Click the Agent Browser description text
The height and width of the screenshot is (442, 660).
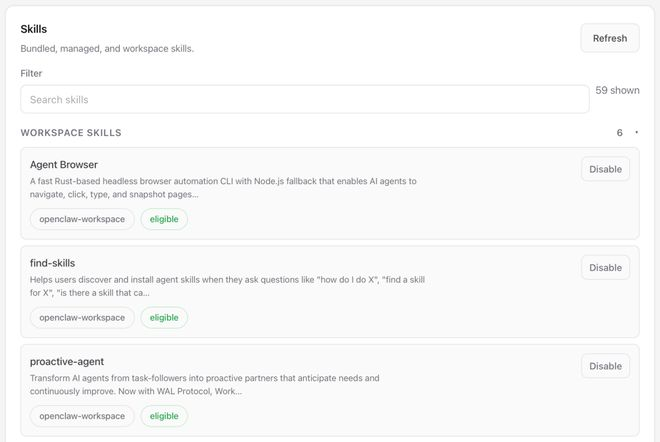click(223, 187)
